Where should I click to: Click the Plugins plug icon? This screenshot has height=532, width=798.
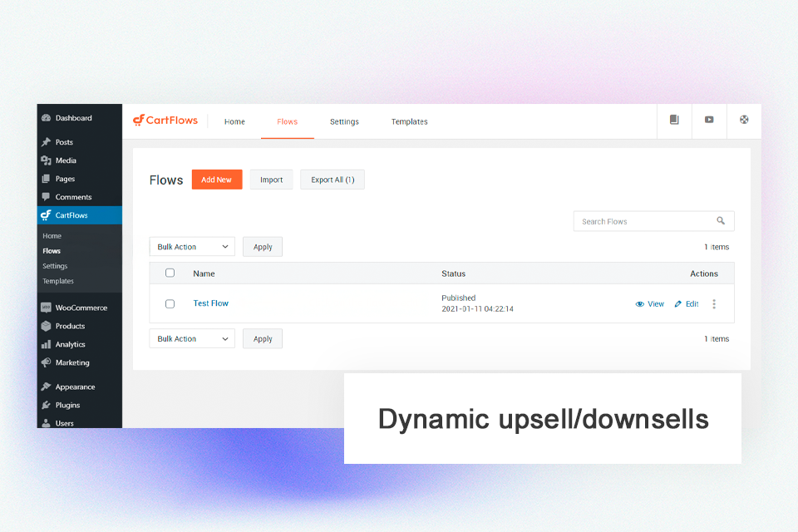coord(47,406)
